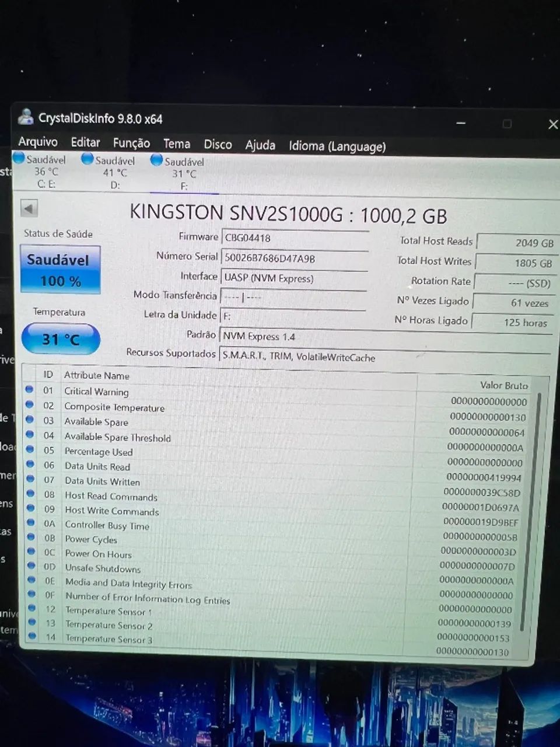Click the blue status dot for Unsafe Shutdowns
The image size is (560, 747).
tap(32, 566)
